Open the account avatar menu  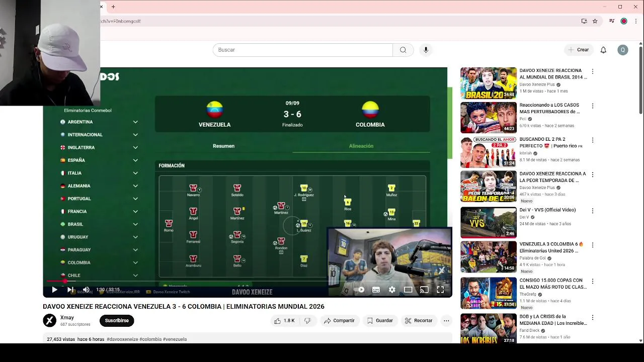click(x=623, y=50)
